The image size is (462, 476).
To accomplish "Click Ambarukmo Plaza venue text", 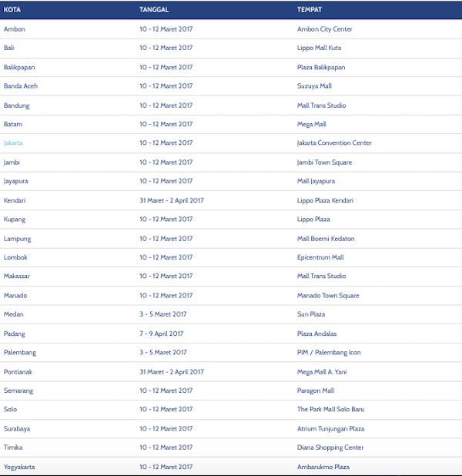I will [x=323, y=467].
